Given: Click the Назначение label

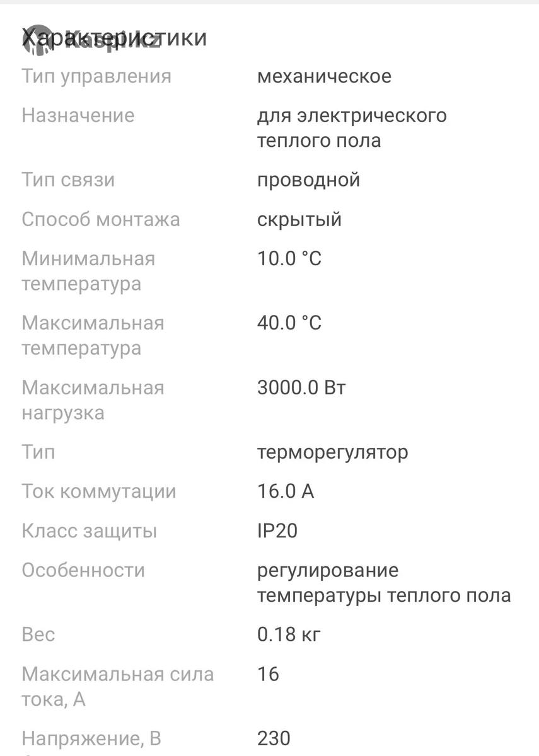Looking at the screenshot, I should [78, 115].
